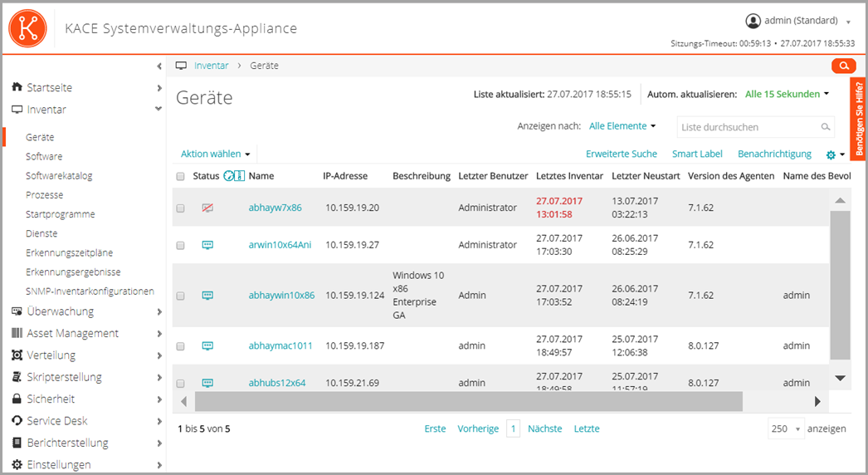This screenshot has width=868, height=475.
Task: Check the box for arwin10x64Ani
Action: coord(180,246)
